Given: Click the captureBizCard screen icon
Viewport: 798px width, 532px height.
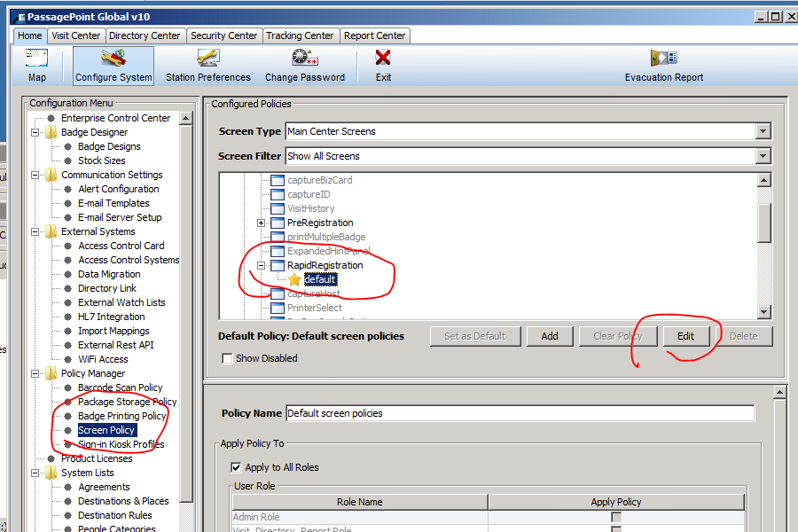Looking at the screenshot, I should pyautogui.click(x=278, y=180).
